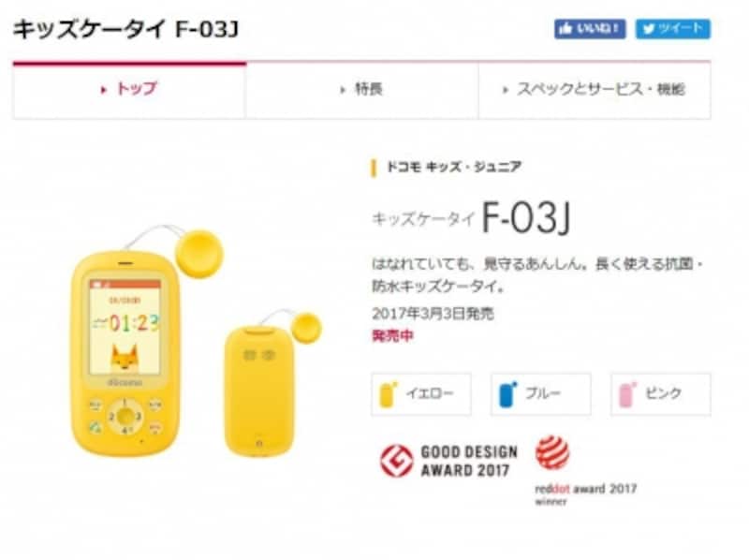Image resolution: width=749 pixels, height=560 pixels.
Task: Click the pink phone icon in ピンク
Action: [x=627, y=394]
